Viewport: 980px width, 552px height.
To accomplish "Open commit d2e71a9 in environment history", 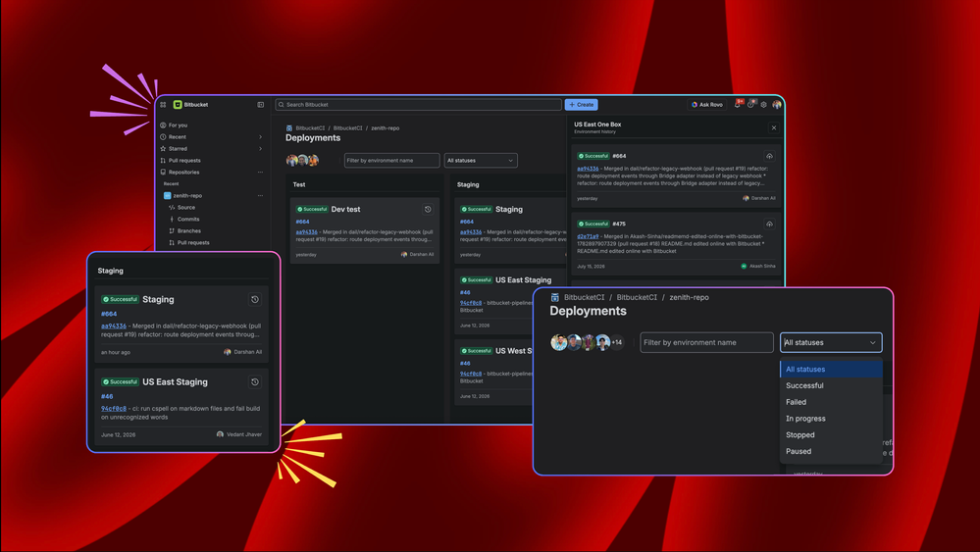I will (588, 236).
